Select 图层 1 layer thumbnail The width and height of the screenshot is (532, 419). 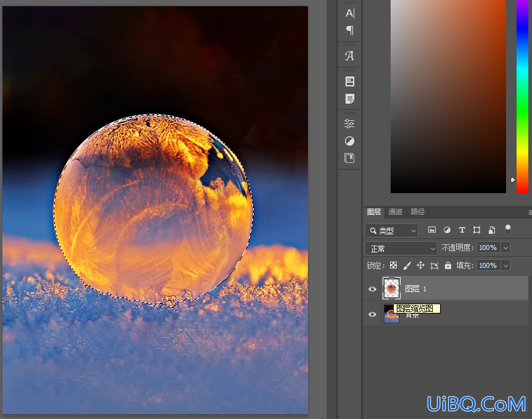tap(391, 288)
